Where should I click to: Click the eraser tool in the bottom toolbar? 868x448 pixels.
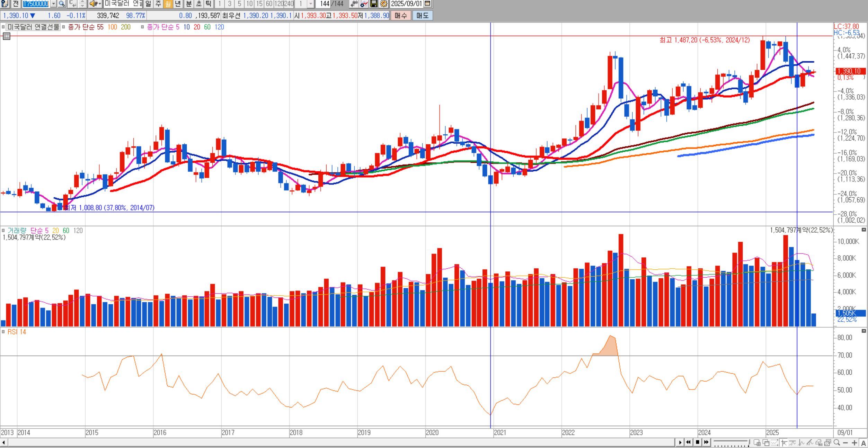pyautogui.click(x=819, y=443)
